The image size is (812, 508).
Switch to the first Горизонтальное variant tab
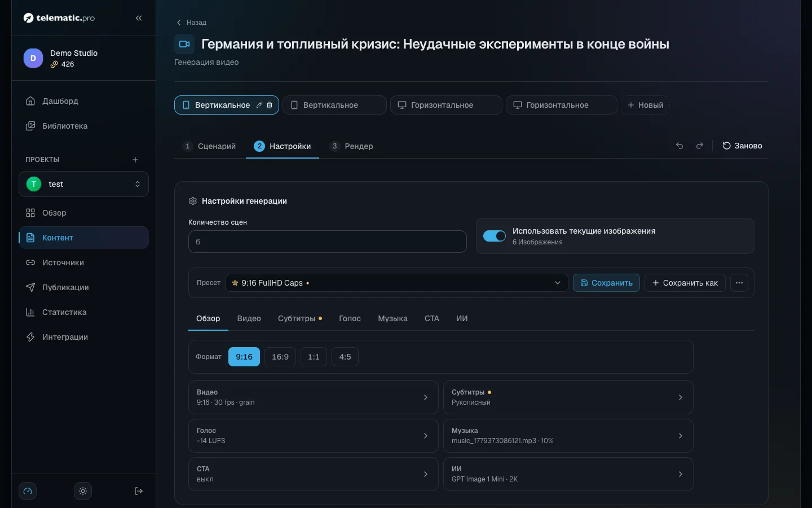(446, 105)
